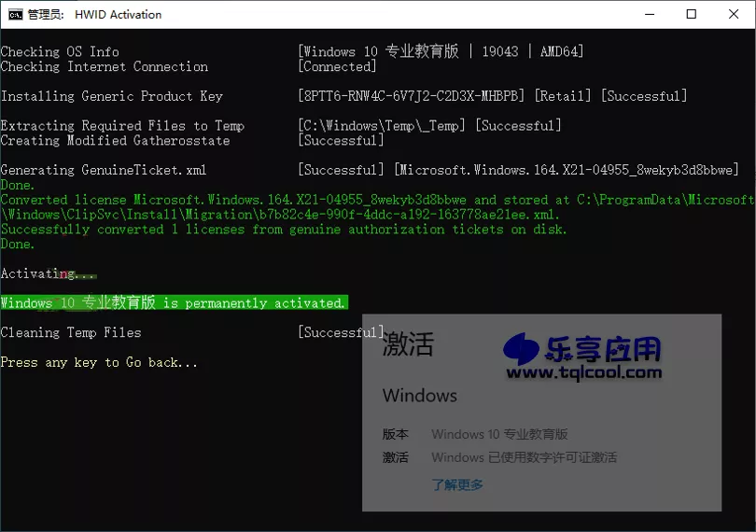Select 'Installing Generic Product Key' line
Viewport: 756px width, 532px height.
click(111, 96)
